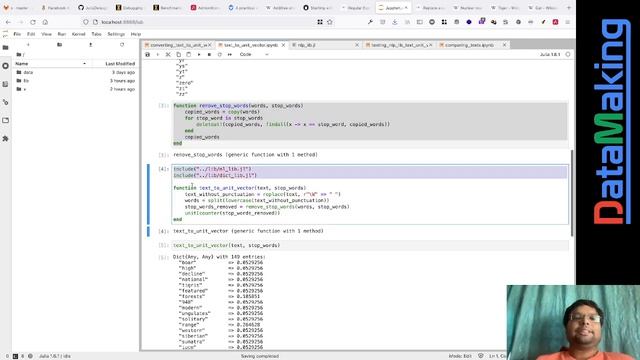This screenshot has height=360, width=640.
Task: Open a new browser tab with plus
Action: click(x=569, y=8)
